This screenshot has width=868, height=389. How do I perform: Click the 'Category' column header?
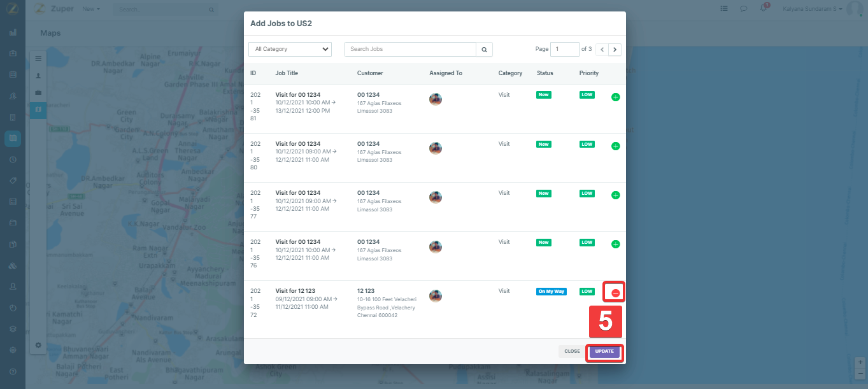tap(510, 73)
